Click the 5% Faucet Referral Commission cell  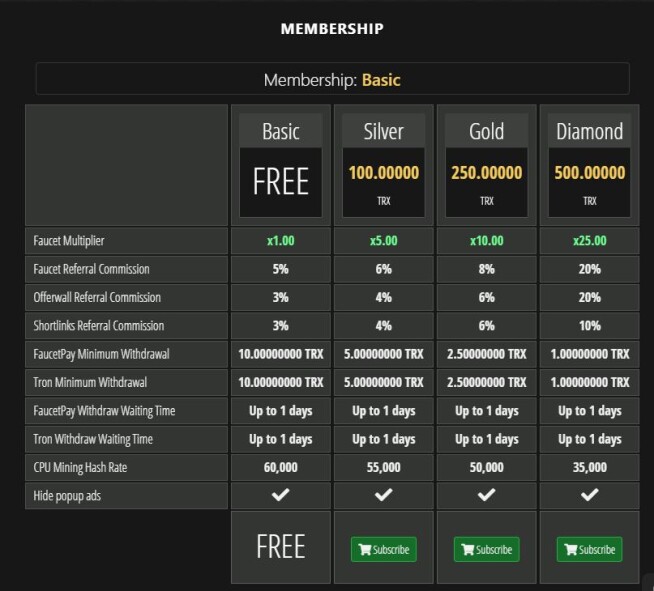[281, 269]
